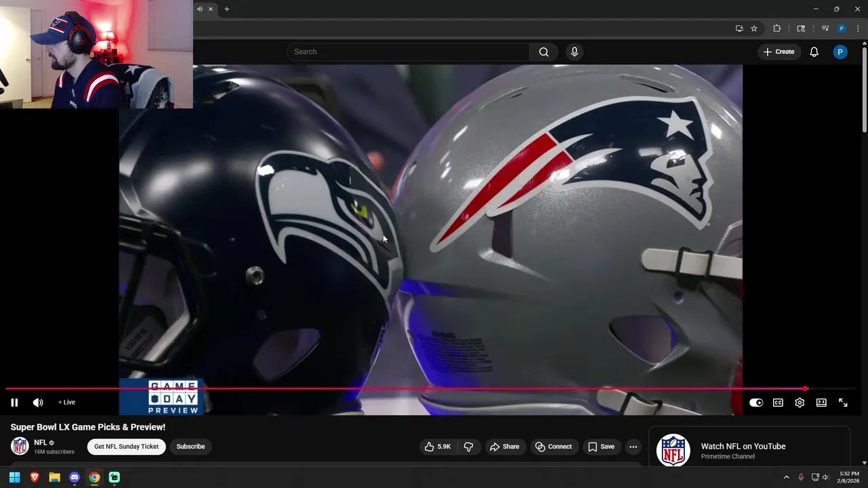Click the Connect button
This screenshot has height=488, width=868.
coord(553,447)
